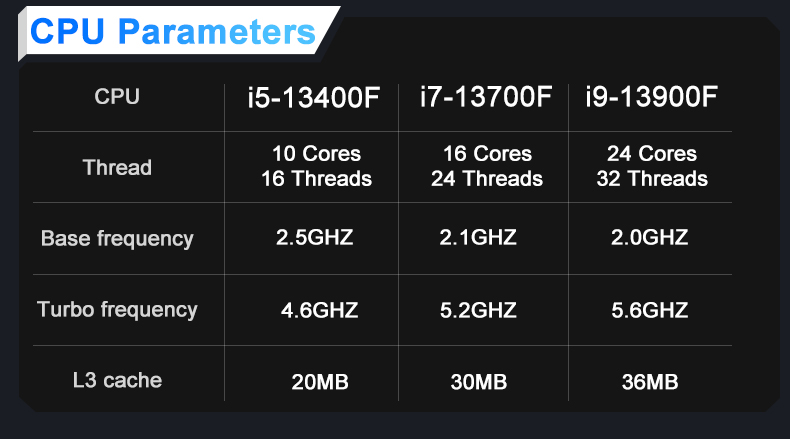Click the Turbo frequency row label
790x439 pixels.
117,310
